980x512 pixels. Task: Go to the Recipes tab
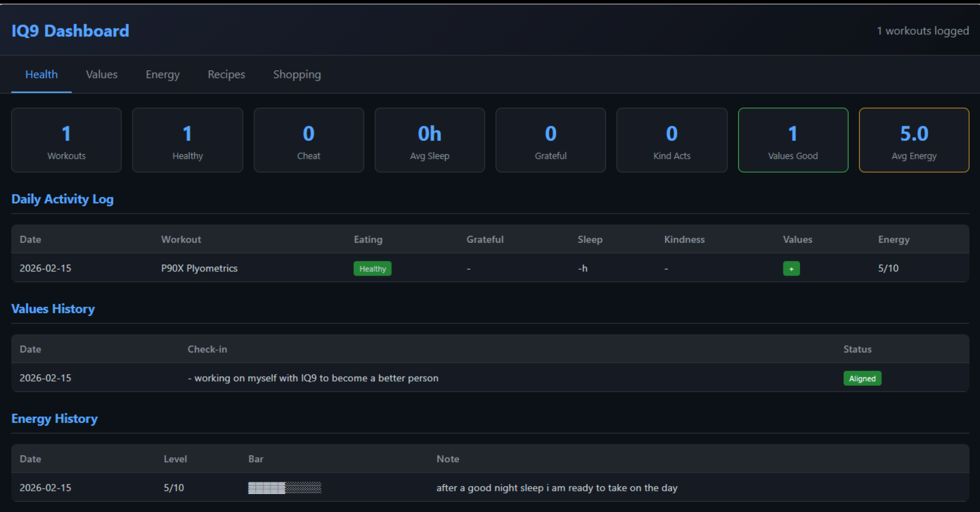coord(226,74)
